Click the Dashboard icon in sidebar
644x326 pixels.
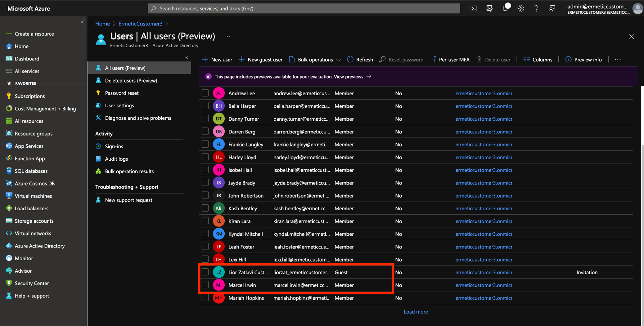9,59
